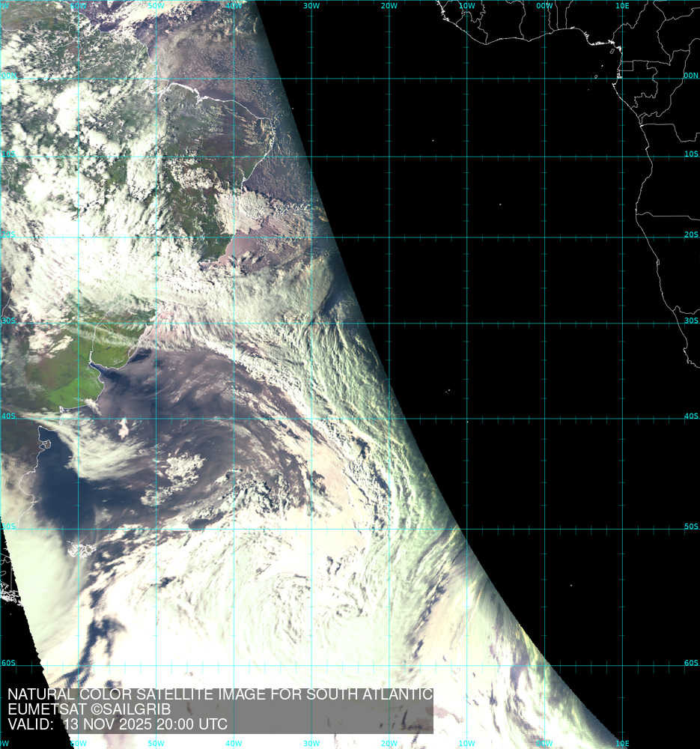Screen dimensions: 700x749
Task: Click the VALID 13 NOV 2025 timestamp
Action: 118,725
